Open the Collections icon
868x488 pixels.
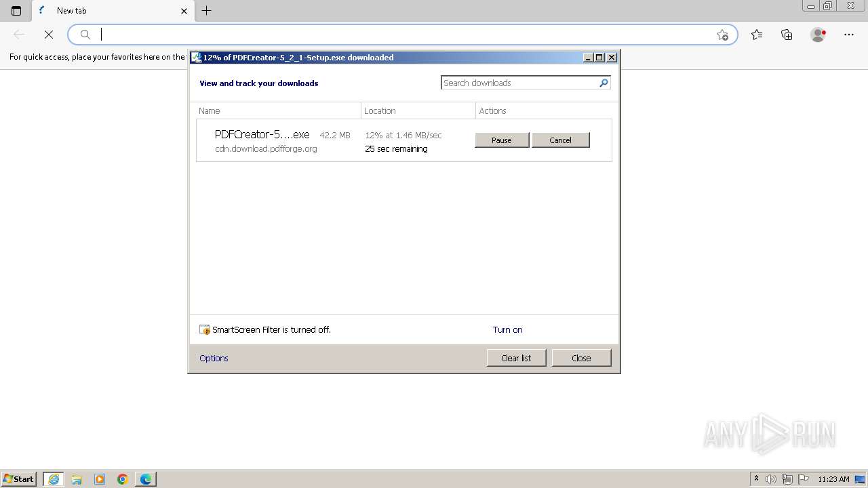[787, 35]
